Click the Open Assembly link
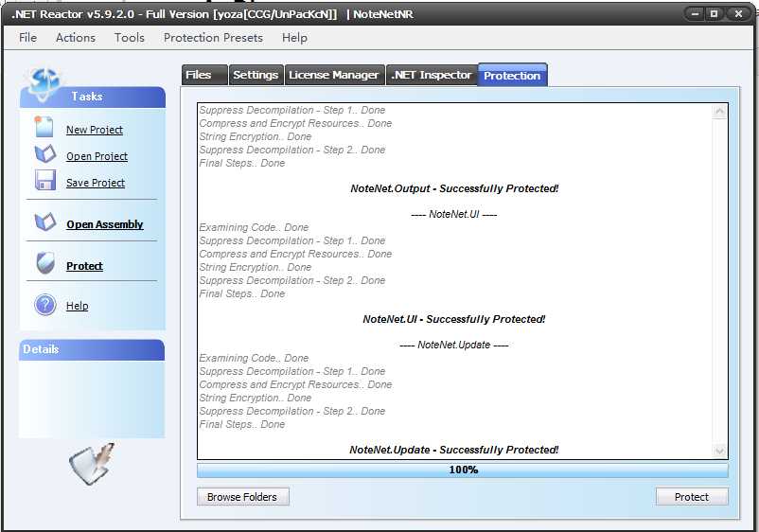 104,224
